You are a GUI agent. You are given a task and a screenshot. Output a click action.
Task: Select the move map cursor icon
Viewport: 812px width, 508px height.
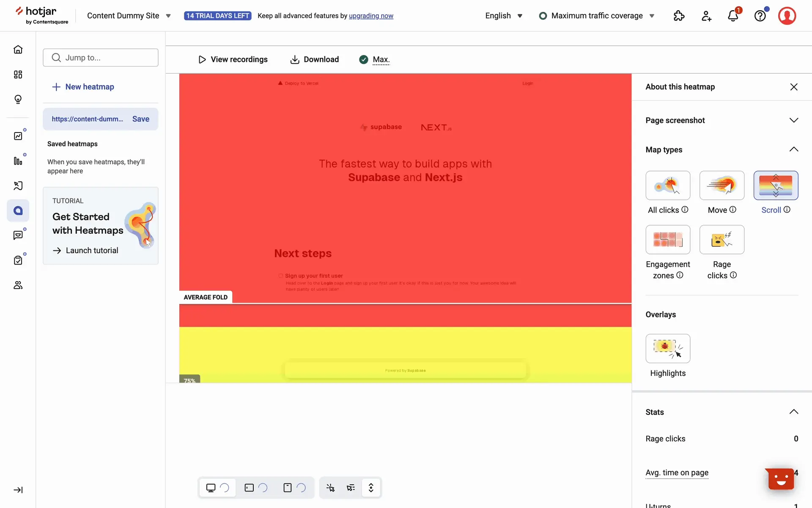click(351, 488)
